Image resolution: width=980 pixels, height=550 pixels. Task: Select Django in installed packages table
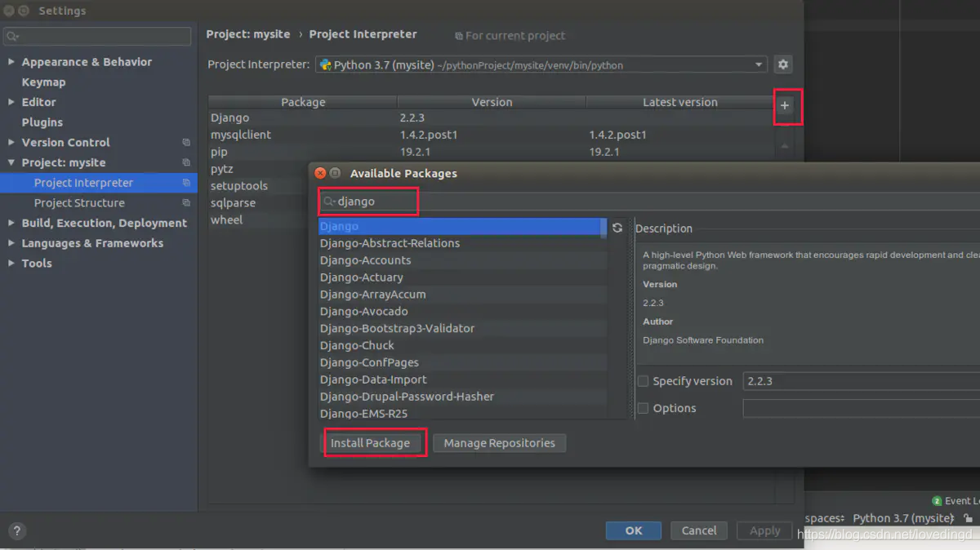click(490, 118)
